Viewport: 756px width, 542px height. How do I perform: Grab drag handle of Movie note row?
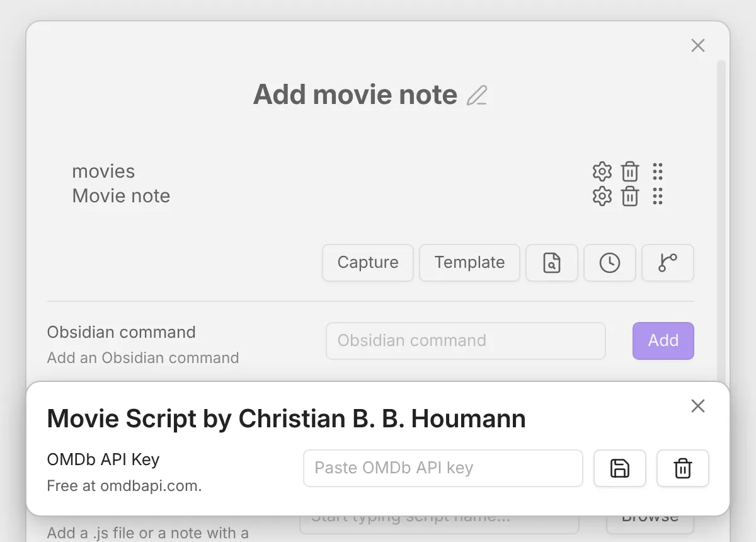[x=658, y=196]
